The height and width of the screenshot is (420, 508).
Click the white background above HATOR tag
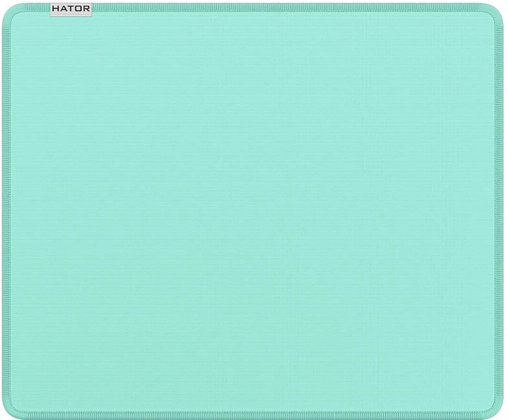[x=71, y=1]
